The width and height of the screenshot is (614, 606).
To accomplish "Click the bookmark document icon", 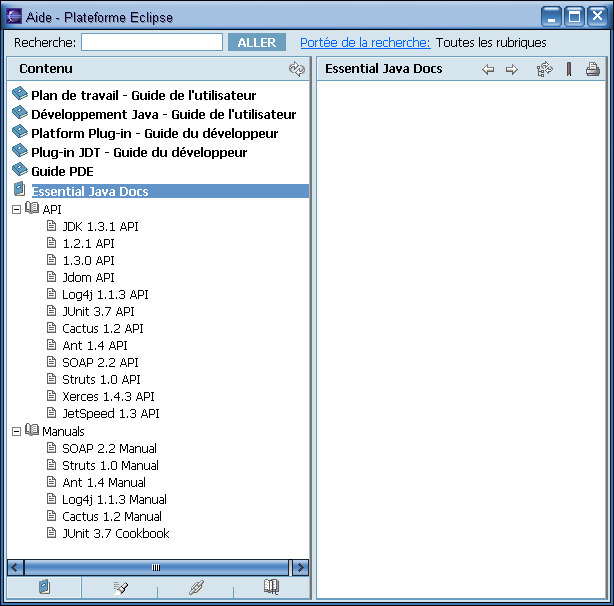I will (x=569, y=69).
